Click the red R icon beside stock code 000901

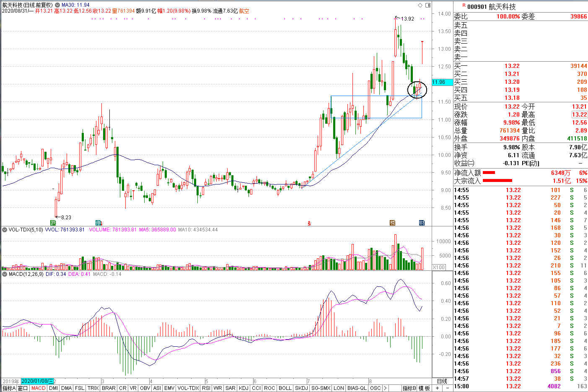(x=464, y=5)
